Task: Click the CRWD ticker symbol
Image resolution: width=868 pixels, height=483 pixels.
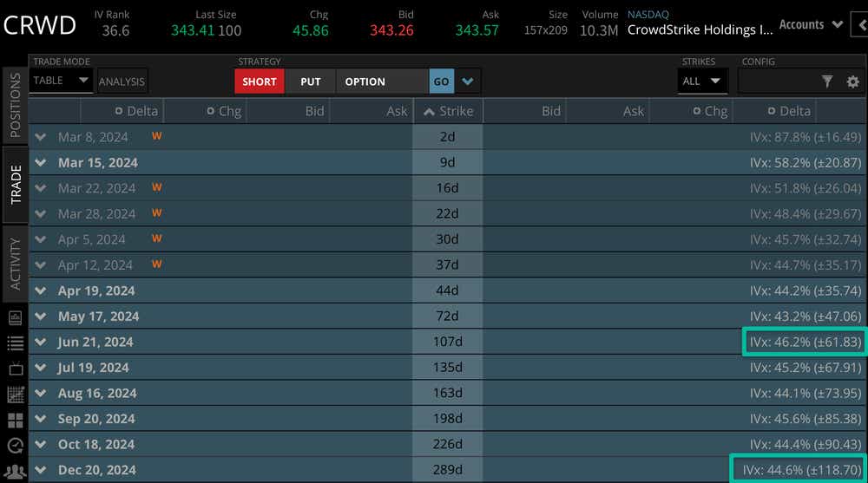Action: (40, 25)
